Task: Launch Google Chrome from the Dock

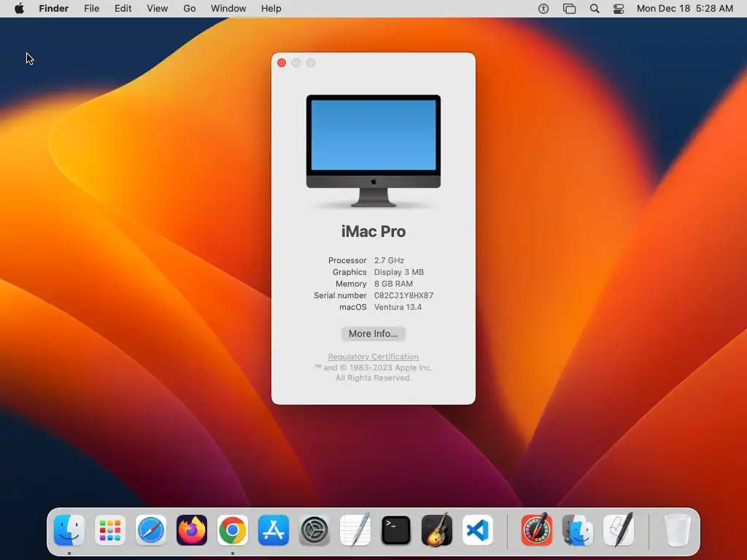Action: tap(233, 530)
